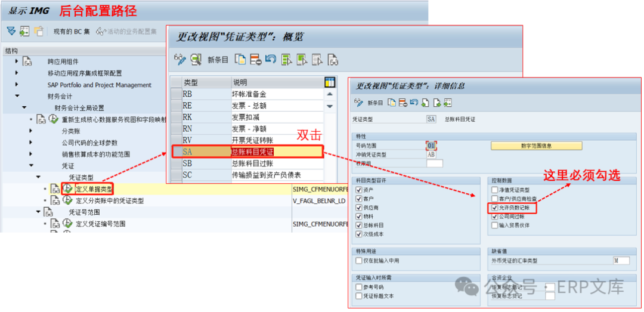Click the 外币凭证的汇率类型 input field
Viewport: 644px width, 312px height.
click(x=624, y=261)
